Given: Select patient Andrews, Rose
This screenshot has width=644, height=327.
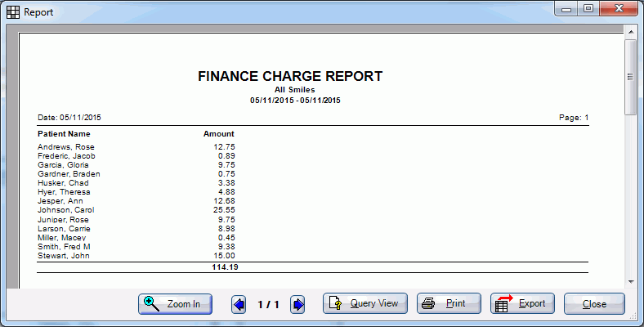Looking at the screenshot, I should [x=65, y=147].
